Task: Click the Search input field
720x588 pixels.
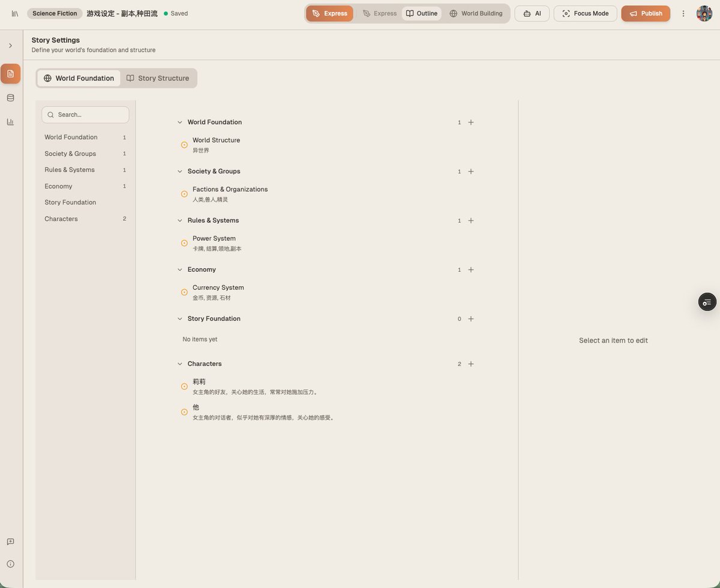Action: tap(85, 115)
